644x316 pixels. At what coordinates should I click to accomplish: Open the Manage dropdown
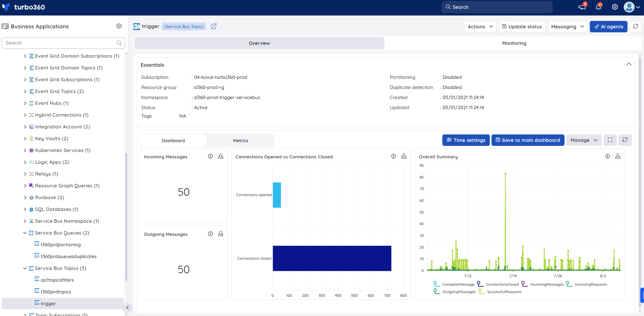click(584, 140)
